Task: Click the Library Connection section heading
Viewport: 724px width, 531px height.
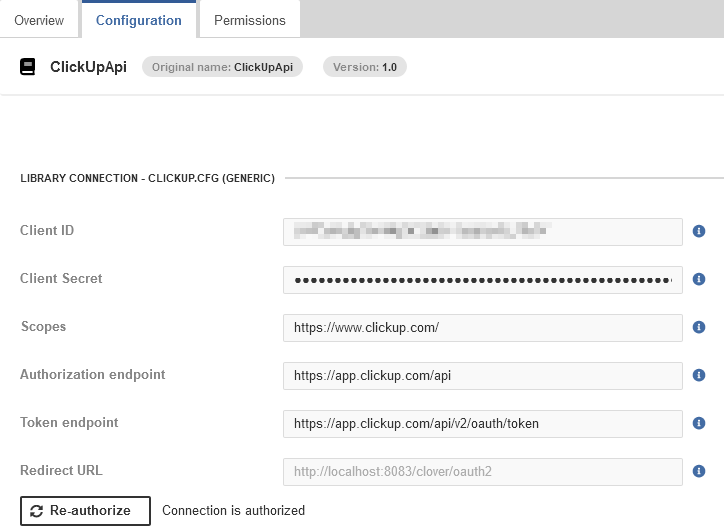Action: [x=147, y=178]
